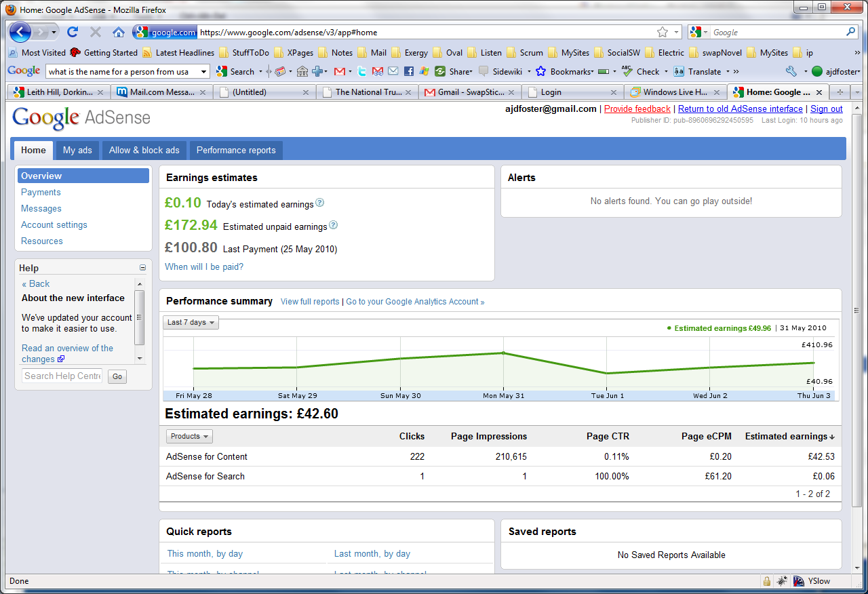Open help icon beside Today's estimated earnings
This screenshot has height=594, width=868.
[320, 203]
